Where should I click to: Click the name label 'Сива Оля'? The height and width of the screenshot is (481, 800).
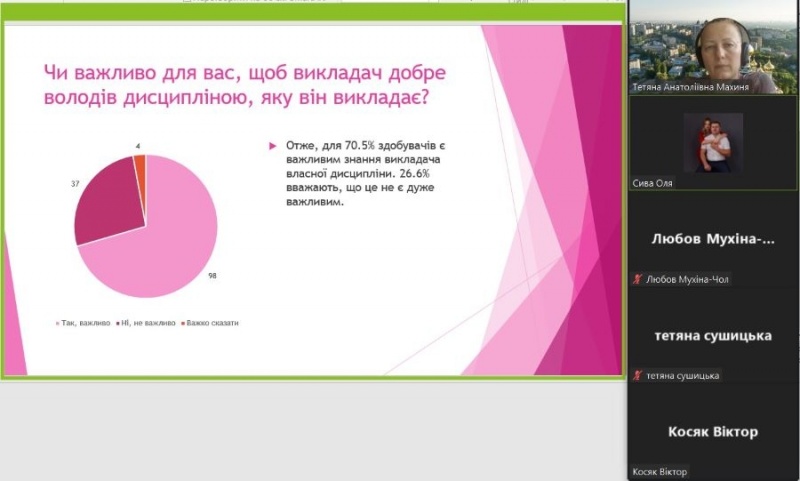pyautogui.click(x=655, y=184)
